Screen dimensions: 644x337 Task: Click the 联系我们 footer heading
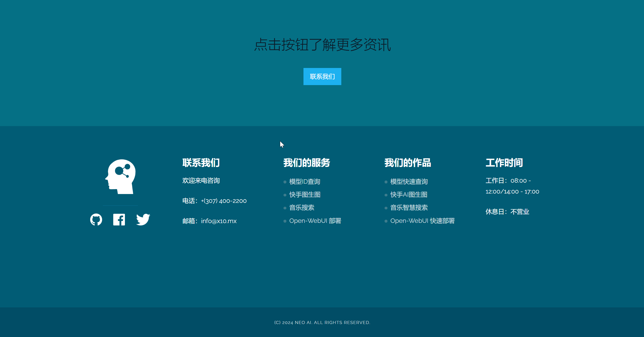pos(201,163)
